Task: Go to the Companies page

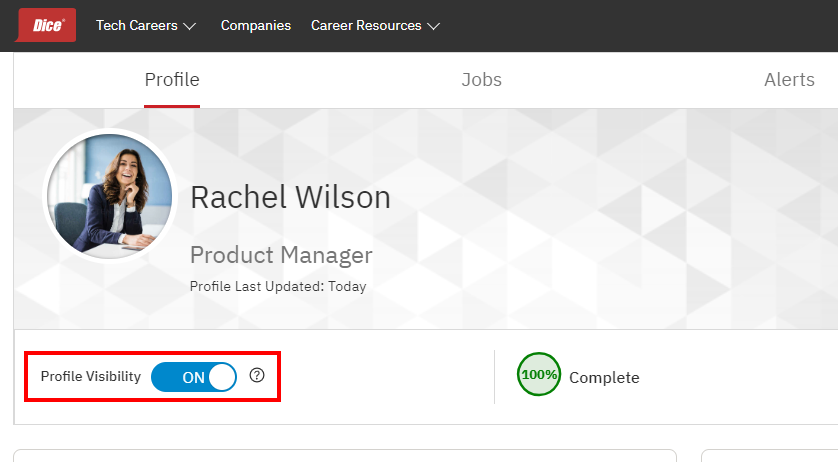Action: [x=256, y=26]
